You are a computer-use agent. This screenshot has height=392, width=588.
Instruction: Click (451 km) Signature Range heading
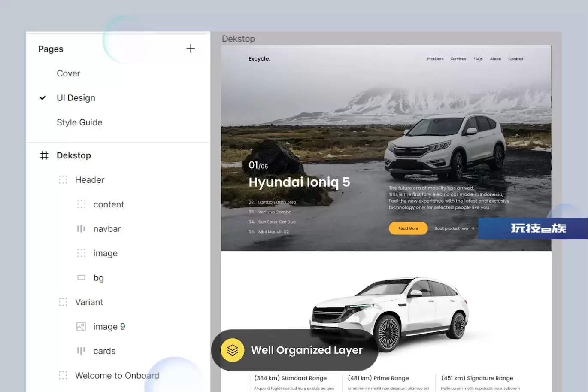[x=477, y=378]
